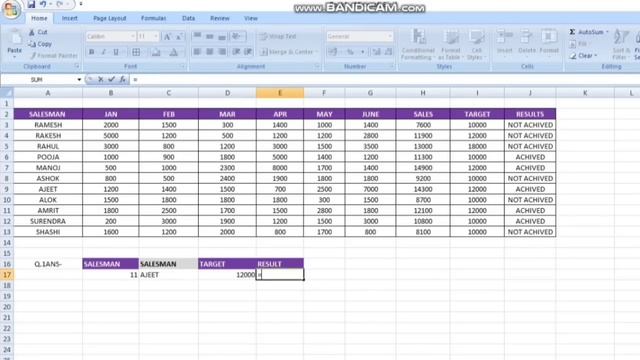Decrease the cell indent
The width and height of the screenshot is (640, 360).
click(x=236, y=52)
